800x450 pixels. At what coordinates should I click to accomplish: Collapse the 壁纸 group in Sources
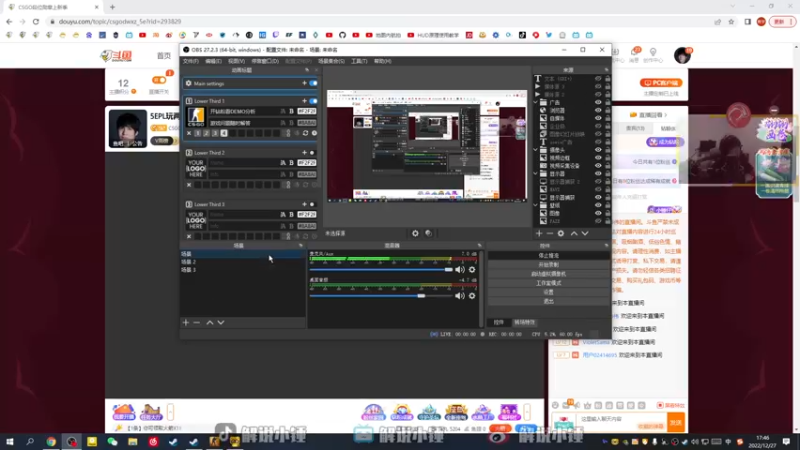click(536, 205)
